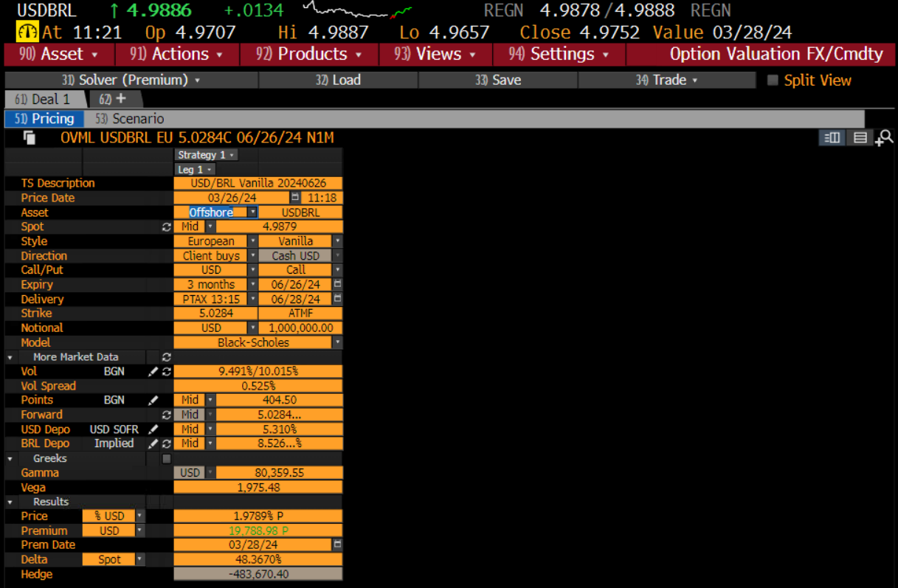This screenshot has height=588, width=898.
Task: Click the copy deal icon beside OVML title
Action: click(30, 137)
